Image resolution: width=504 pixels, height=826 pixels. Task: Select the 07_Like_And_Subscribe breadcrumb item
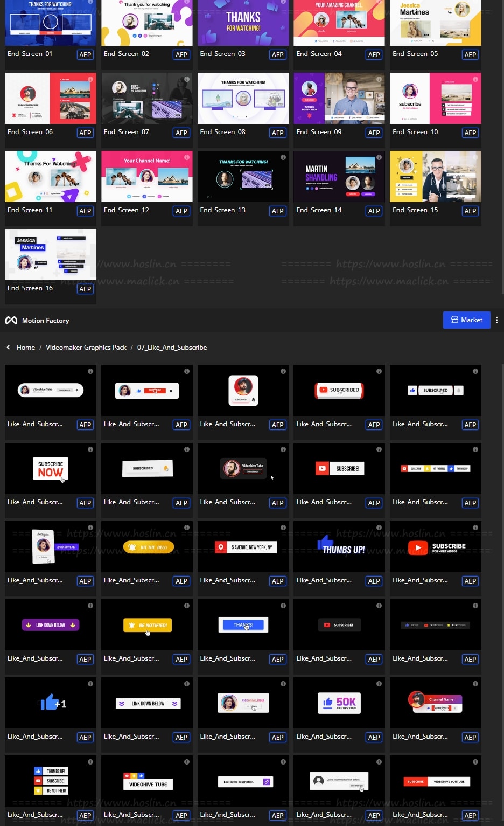tap(172, 348)
